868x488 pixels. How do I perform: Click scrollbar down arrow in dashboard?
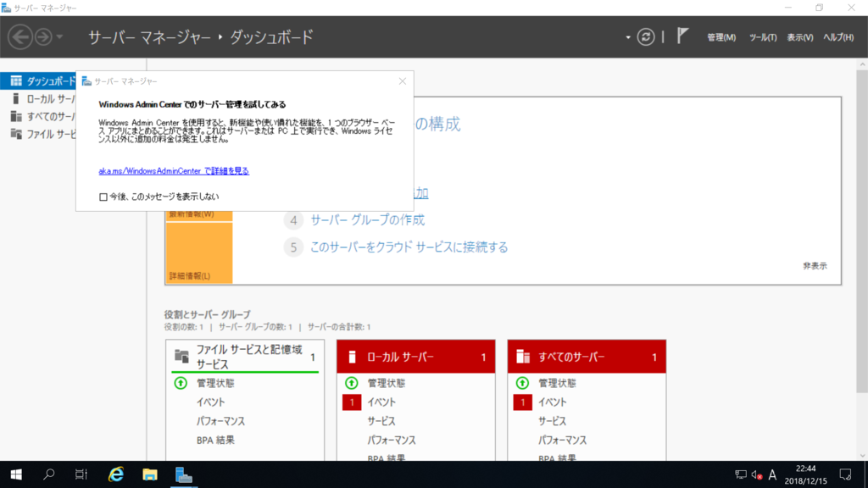(x=862, y=455)
